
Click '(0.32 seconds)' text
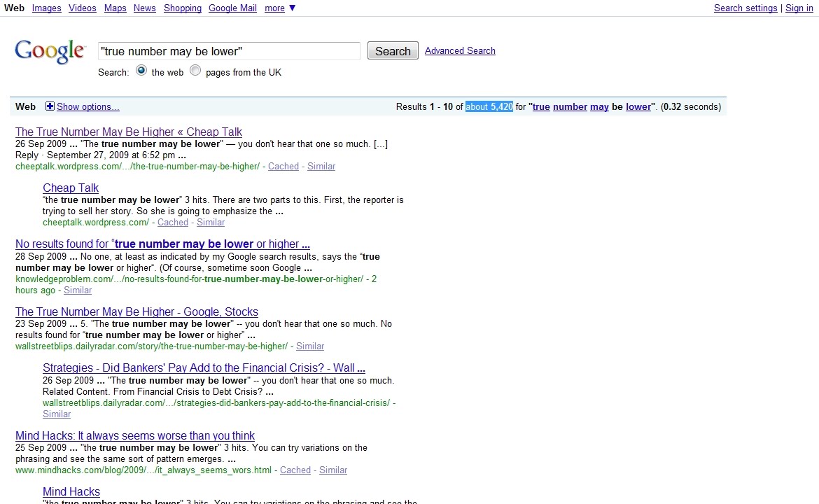[x=690, y=106]
